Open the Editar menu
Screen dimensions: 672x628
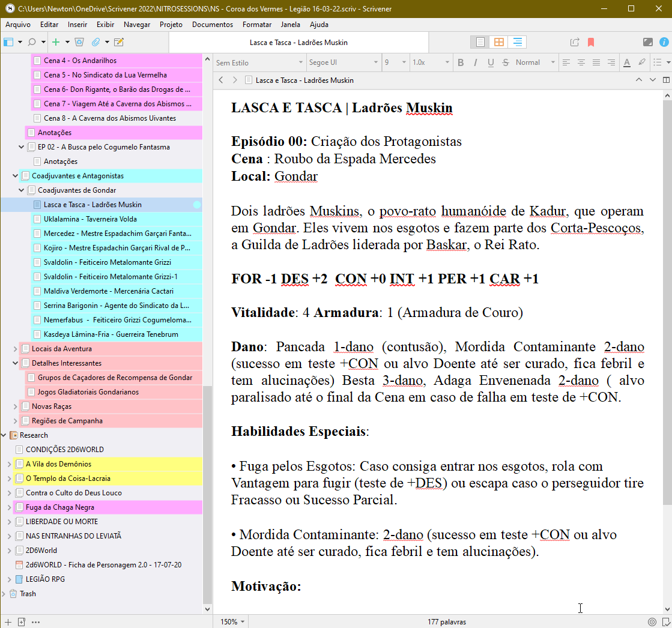point(49,25)
